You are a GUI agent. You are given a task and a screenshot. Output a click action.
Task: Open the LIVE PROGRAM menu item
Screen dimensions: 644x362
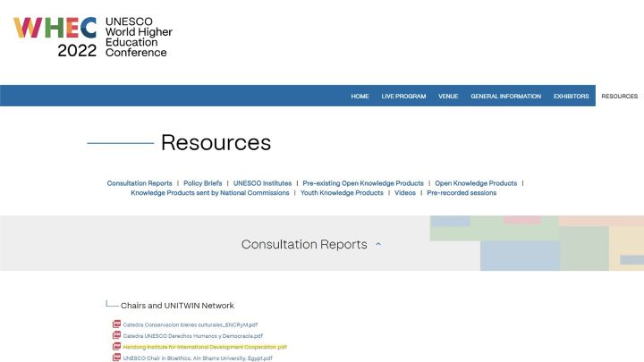403,96
